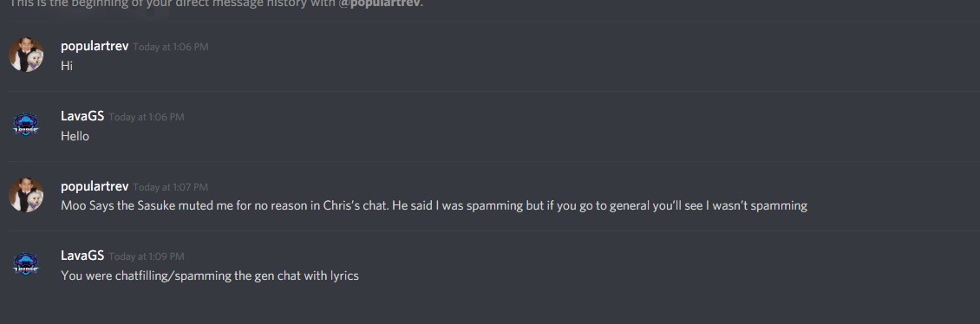Click the 'Hello' message text

tap(75, 136)
